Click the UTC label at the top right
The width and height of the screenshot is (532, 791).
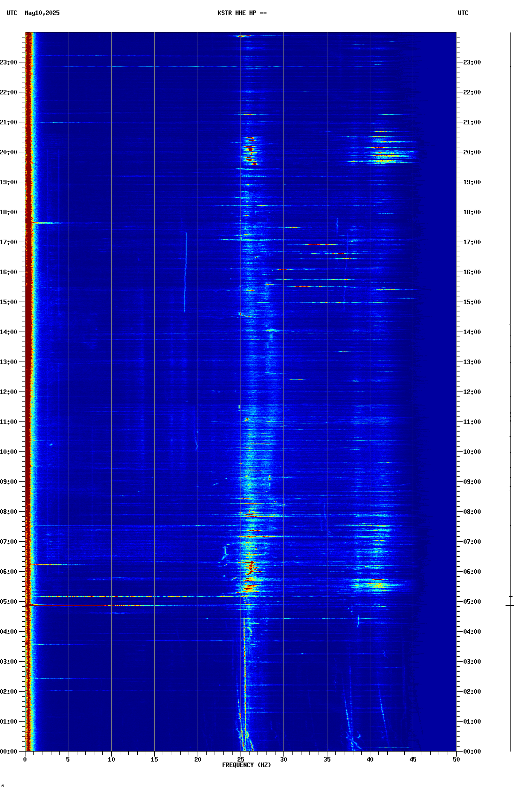(463, 13)
